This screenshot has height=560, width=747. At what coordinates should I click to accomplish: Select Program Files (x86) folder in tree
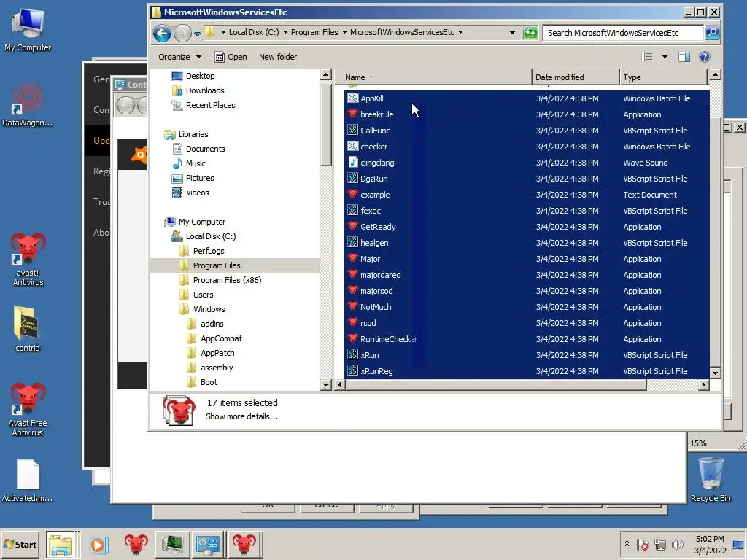(227, 280)
